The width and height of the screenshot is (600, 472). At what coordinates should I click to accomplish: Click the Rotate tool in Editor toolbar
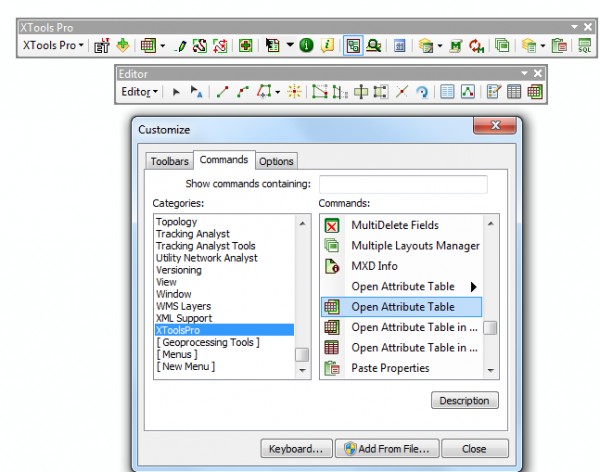click(422, 92)
